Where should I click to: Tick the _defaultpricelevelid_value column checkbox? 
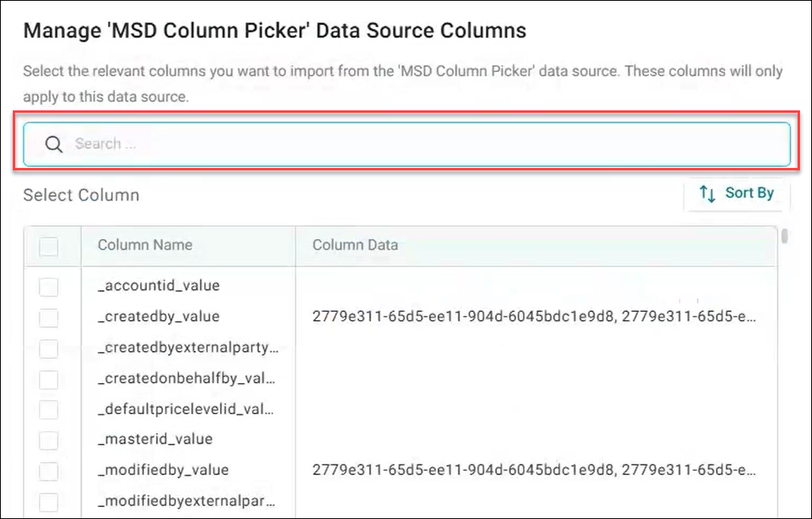pos(49,409)
